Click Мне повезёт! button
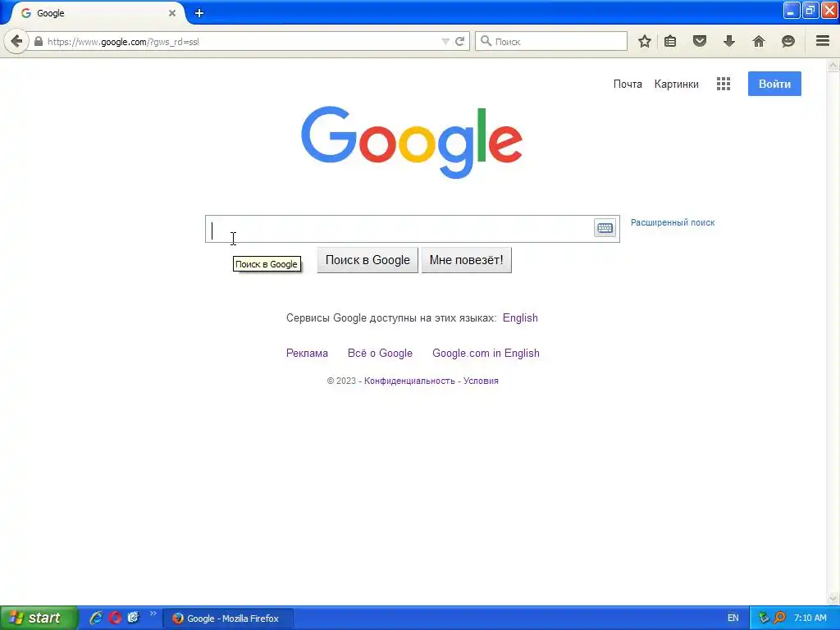The width and height of the screenshot is (840, 630). coord(466,260)
